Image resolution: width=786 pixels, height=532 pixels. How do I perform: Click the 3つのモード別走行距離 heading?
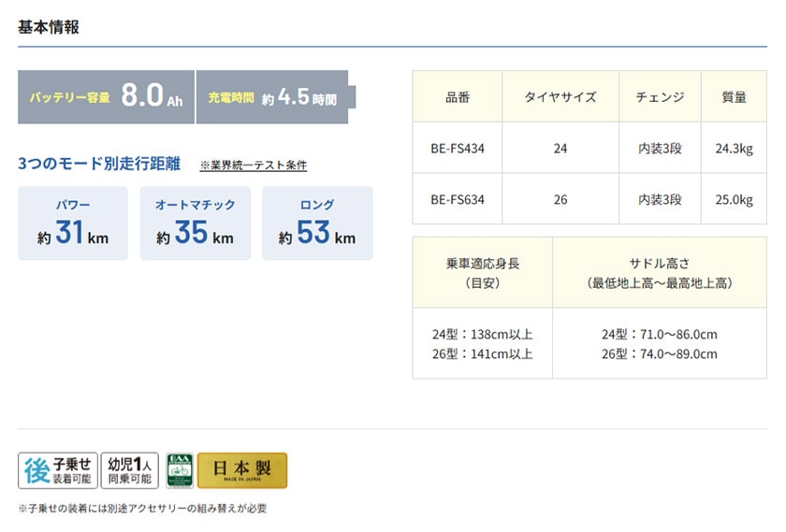click(99, 164)
